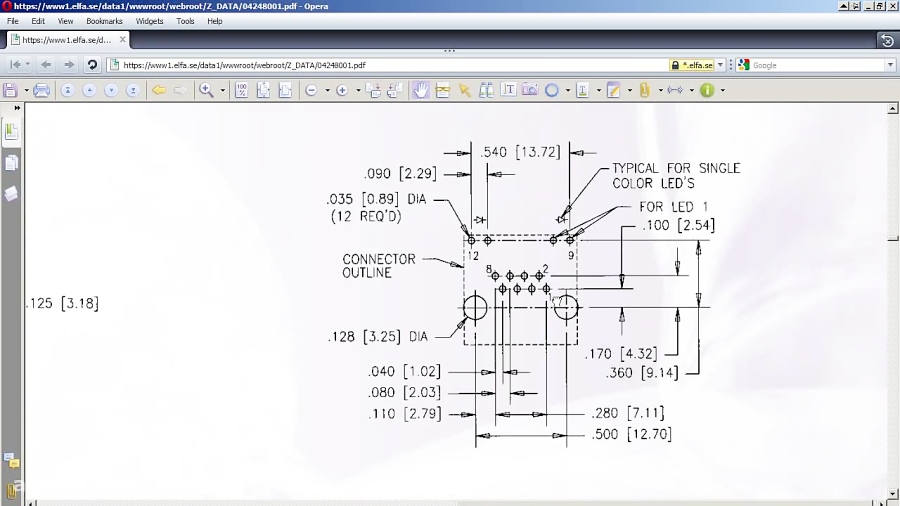Click the paperclip attachment tool

click(645, 90)
